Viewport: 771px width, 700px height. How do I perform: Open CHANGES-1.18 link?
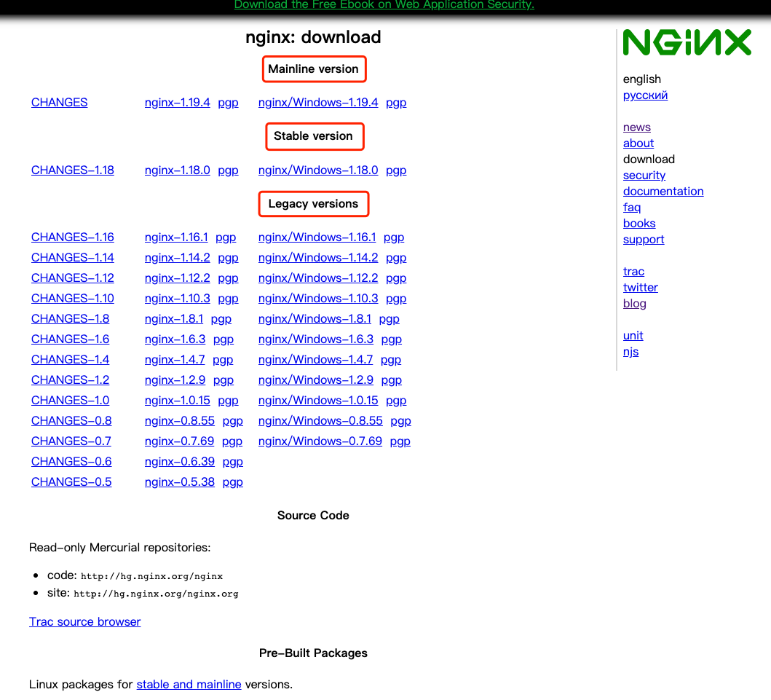[73, 170]
